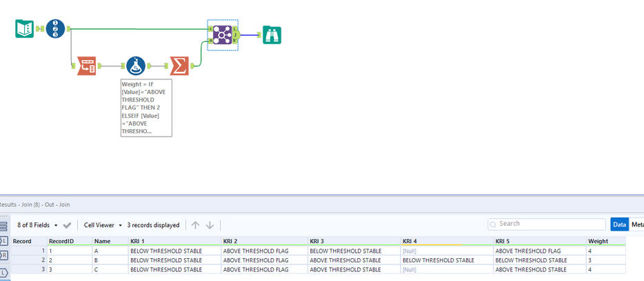Open the '8 of 8 Fields' dropdown
Image resolution: width=644 pixels, height=281 pixels.
coord(37,225)
